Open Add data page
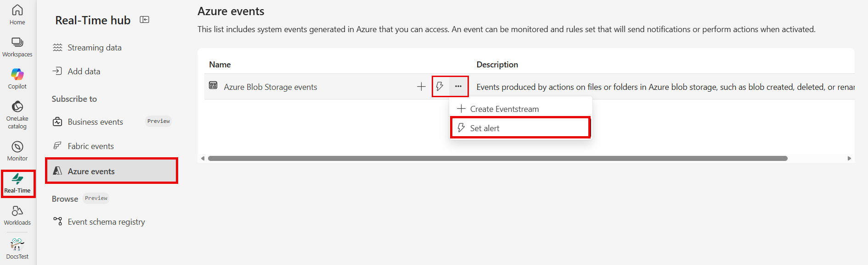The height and width of the screenshot is (265, 868). pyautogui.click(x=84, y=72)
